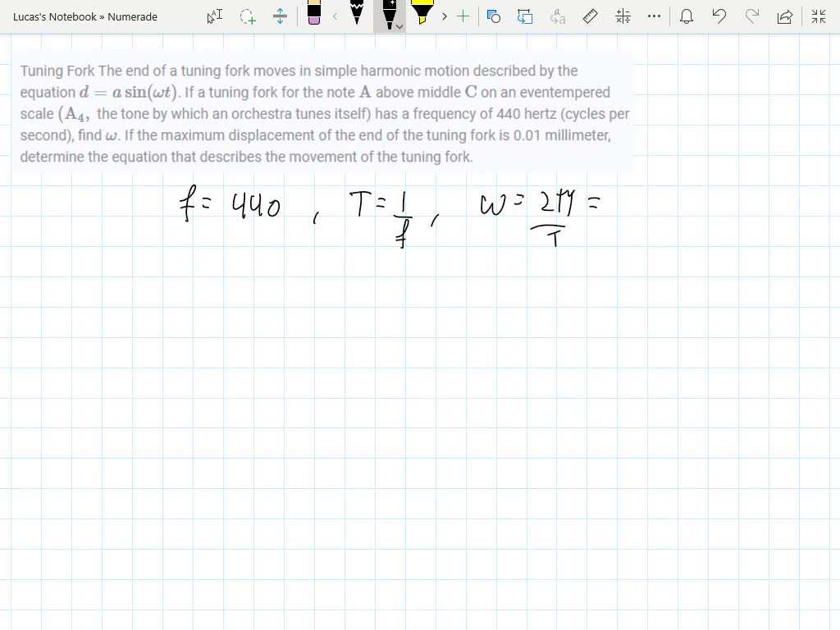The image size is (840, 630).
Task: Click the ink-to-text conversion icon
Action: pyautogui.click(x=556, y=16)
